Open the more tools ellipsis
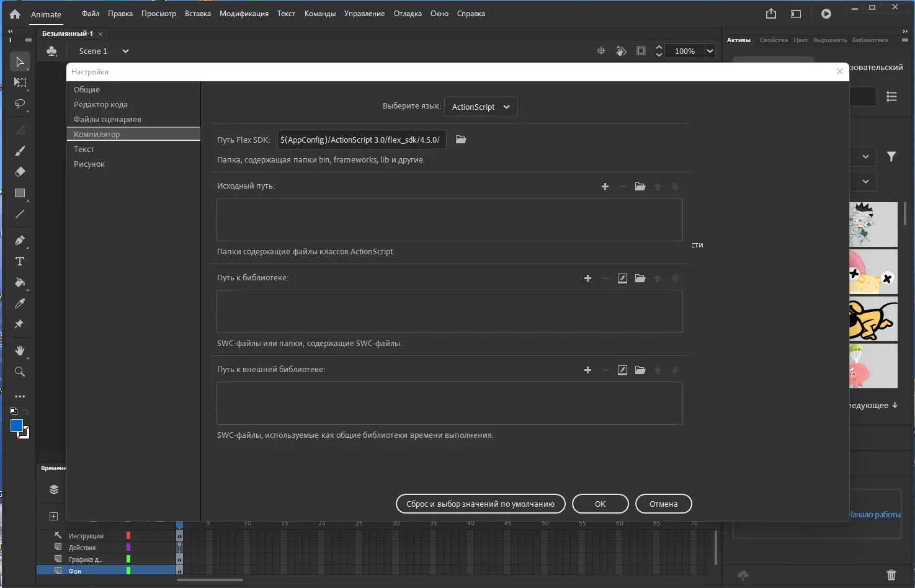 [x=20, y=396]
